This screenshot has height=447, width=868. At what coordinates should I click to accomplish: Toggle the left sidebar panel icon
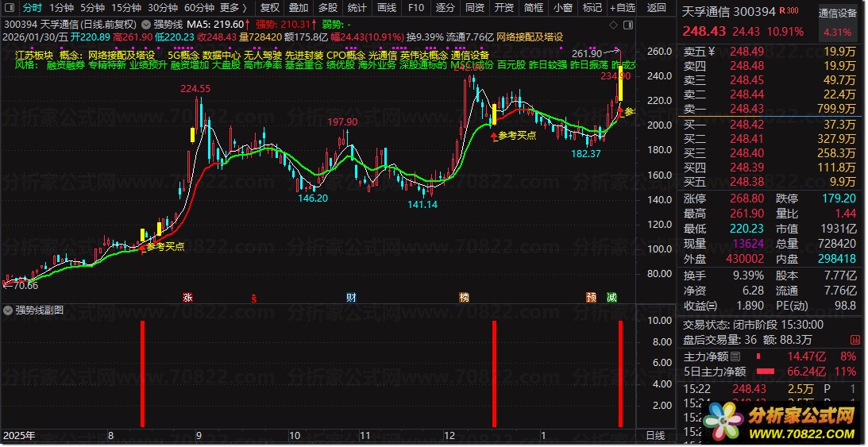tap(10, 8)
